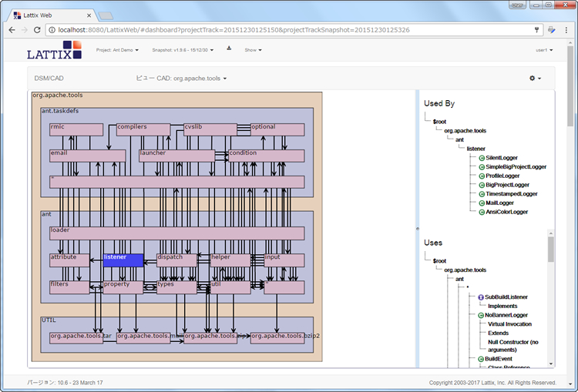The height and width of the screenshot is (392, 578).
Task: Click the DSM/CAD panel title
Action: click(x=49, y=78)
